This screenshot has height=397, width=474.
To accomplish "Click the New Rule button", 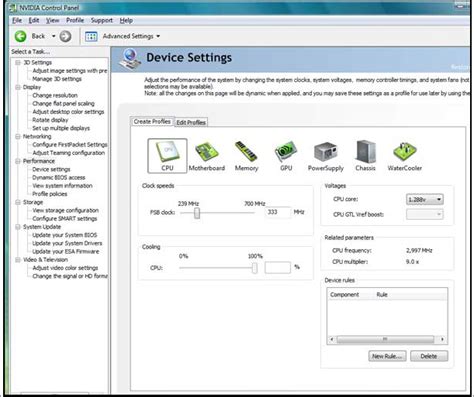I will [x=387, y=356].
